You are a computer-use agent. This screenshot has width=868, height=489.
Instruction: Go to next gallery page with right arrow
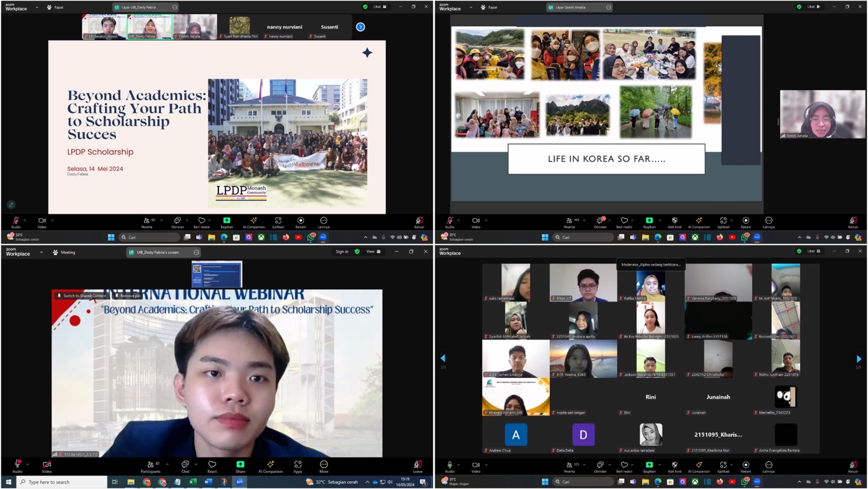pyautogui.click(x=858, y=359)
